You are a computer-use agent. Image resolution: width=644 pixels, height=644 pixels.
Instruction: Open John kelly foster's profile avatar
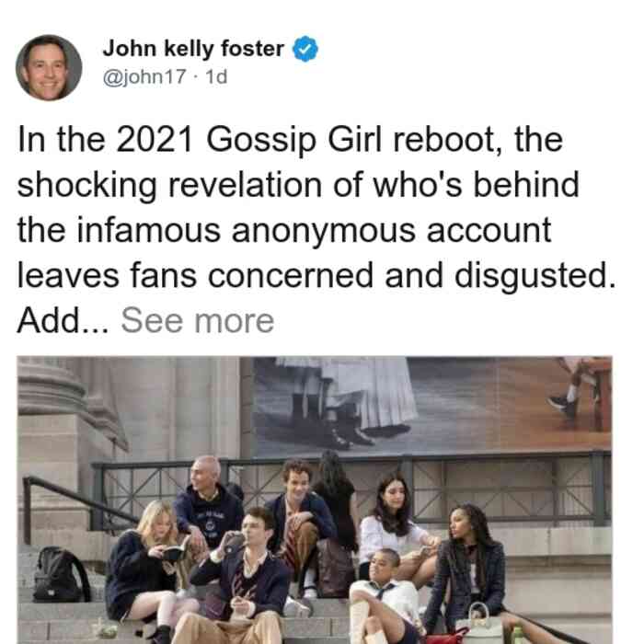tap(49, 68)
